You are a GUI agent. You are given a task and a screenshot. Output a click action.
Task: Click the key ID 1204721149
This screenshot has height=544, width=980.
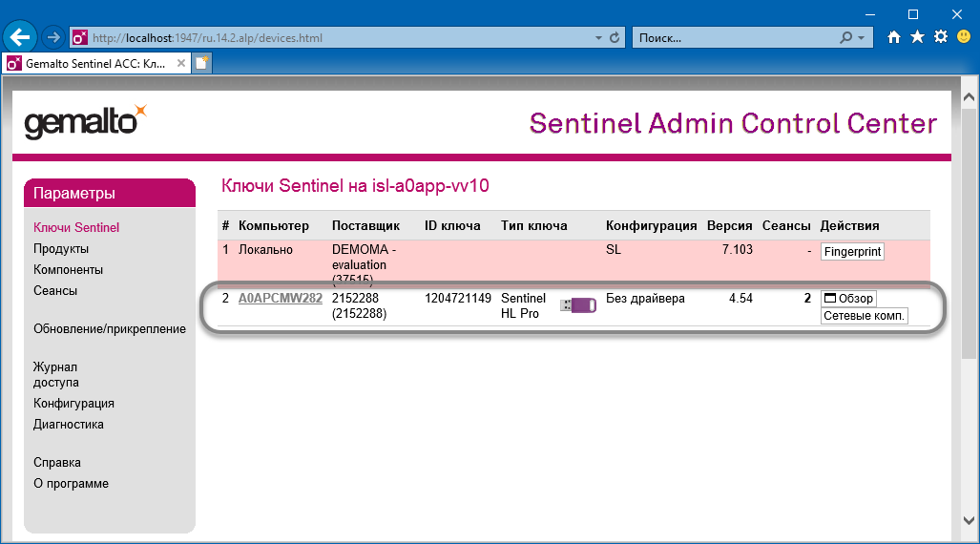(458, 299)
